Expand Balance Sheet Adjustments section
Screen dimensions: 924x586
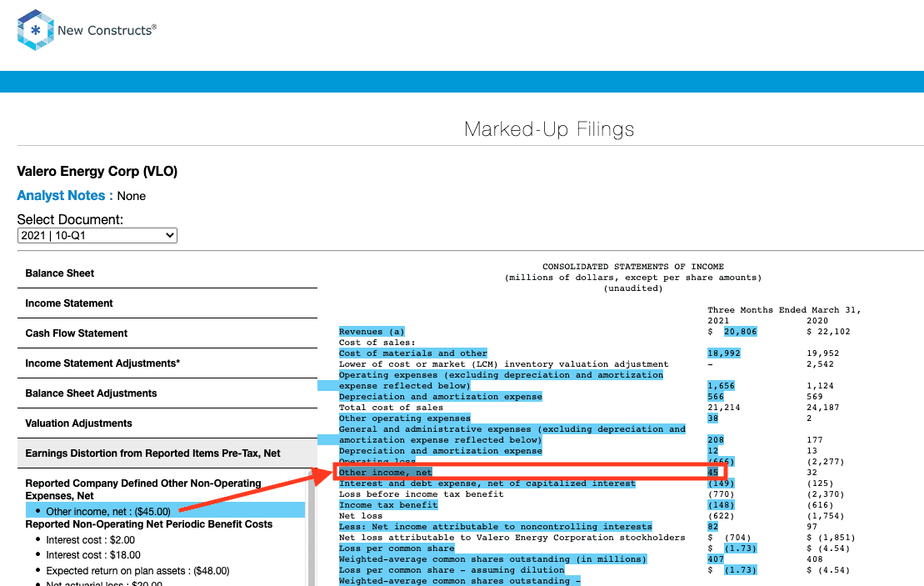click(x=167, y=393)
